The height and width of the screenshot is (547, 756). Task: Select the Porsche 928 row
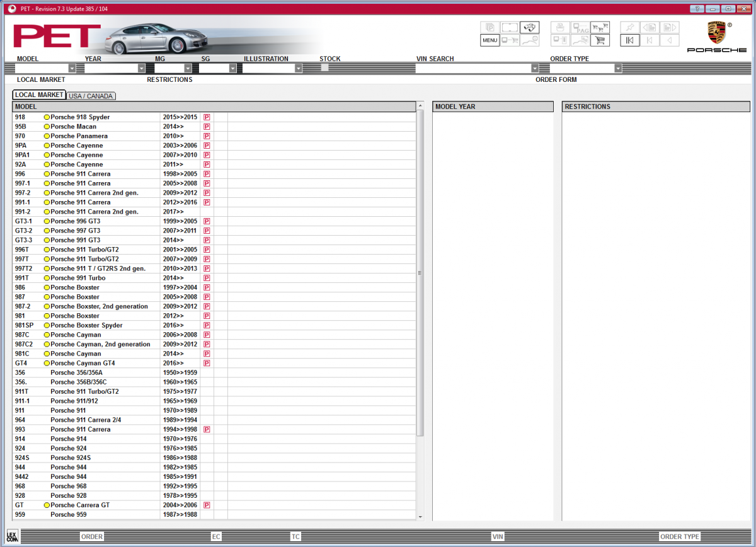pos(214,496)
